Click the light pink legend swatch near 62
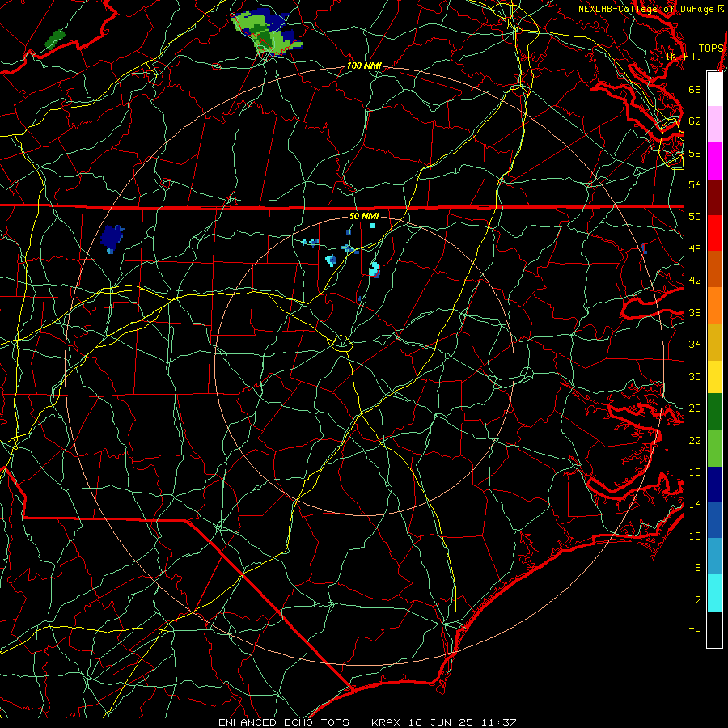Viewport: 728px width, 728px height. (x=714, y=124)
